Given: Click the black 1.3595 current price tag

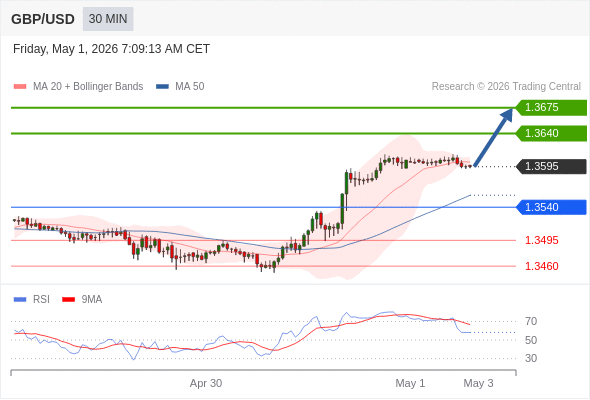Looking at the screenshot, I should pos(551,166).
